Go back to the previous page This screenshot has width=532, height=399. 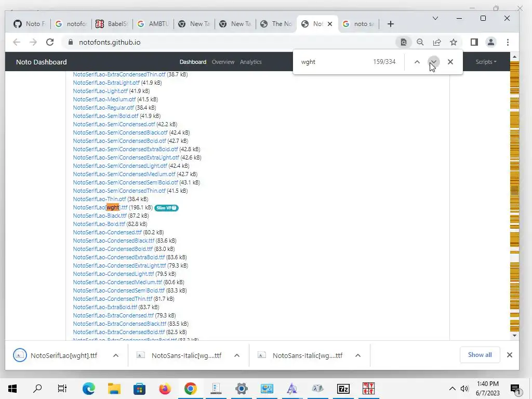[16, 42]
